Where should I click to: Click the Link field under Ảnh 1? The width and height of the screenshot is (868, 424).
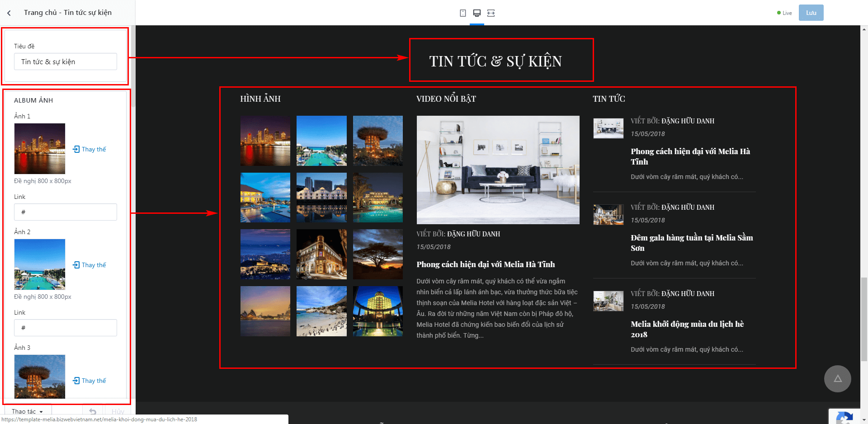[66, 212]
